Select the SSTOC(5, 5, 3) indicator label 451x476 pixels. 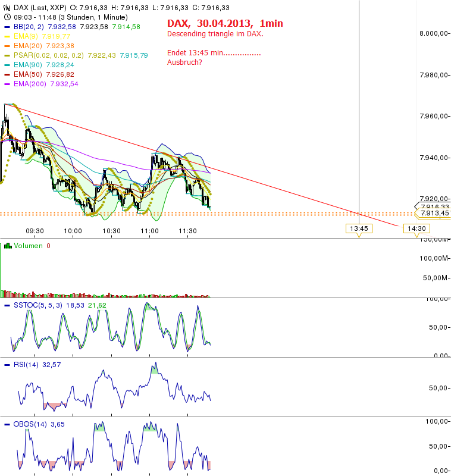click(x=38, y=305)
